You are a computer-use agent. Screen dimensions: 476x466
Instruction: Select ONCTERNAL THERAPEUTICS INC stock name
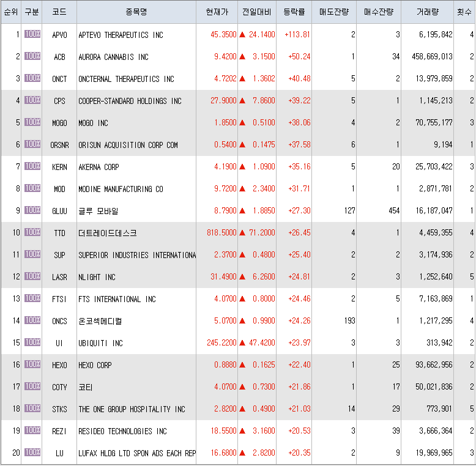(x=126, y=79)
